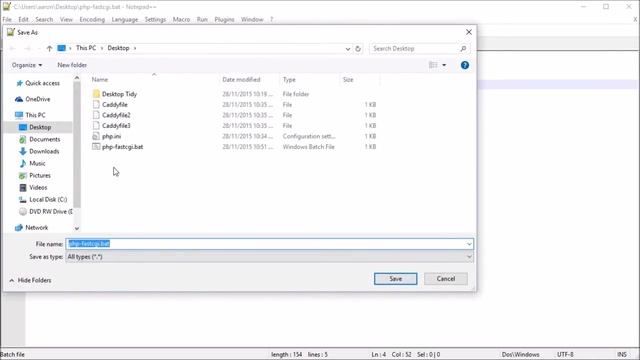Click New folder in the toolbar
Viewport: 640px width, 360px height.
tap(72, 65)
